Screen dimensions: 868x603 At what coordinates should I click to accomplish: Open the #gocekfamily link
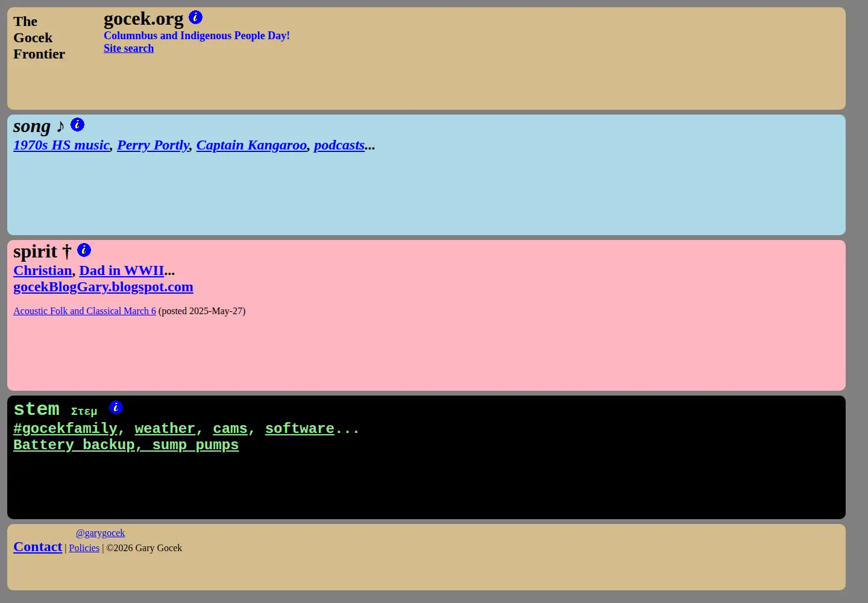(x=65, y=429)
